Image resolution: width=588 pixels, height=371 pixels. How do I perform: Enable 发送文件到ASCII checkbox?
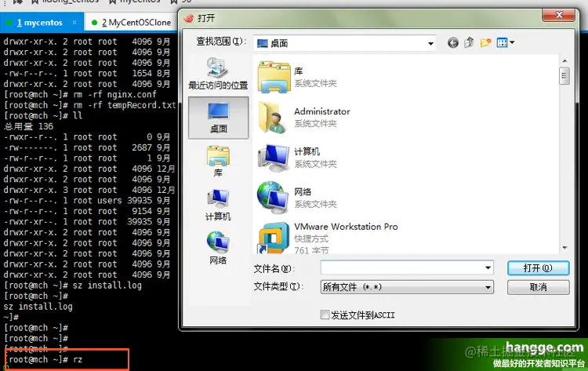(x=325, y=315)
